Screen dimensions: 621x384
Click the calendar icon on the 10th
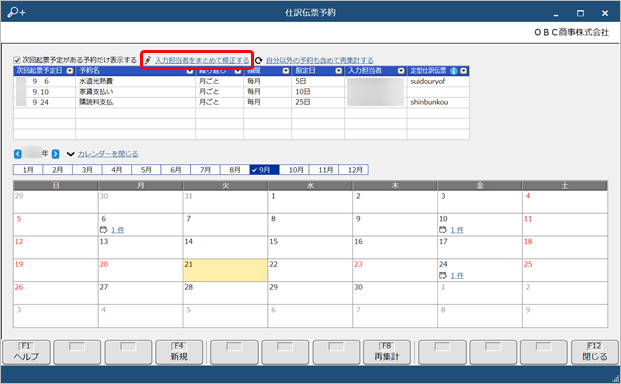[443, 230]
